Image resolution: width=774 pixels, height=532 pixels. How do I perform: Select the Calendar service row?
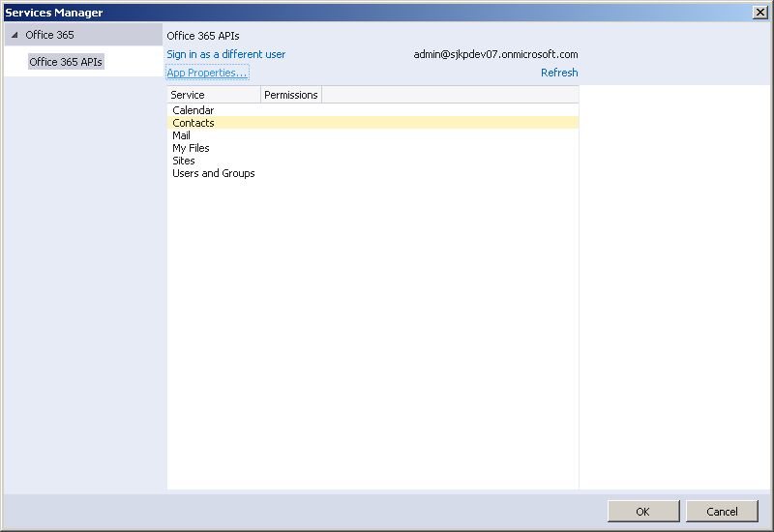[193, 110]
